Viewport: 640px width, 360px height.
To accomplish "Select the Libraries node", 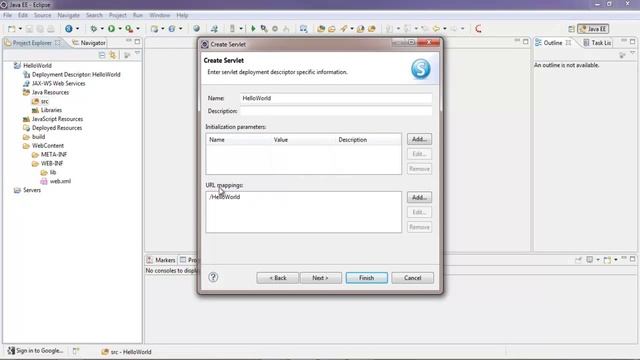I will [51, 110].
